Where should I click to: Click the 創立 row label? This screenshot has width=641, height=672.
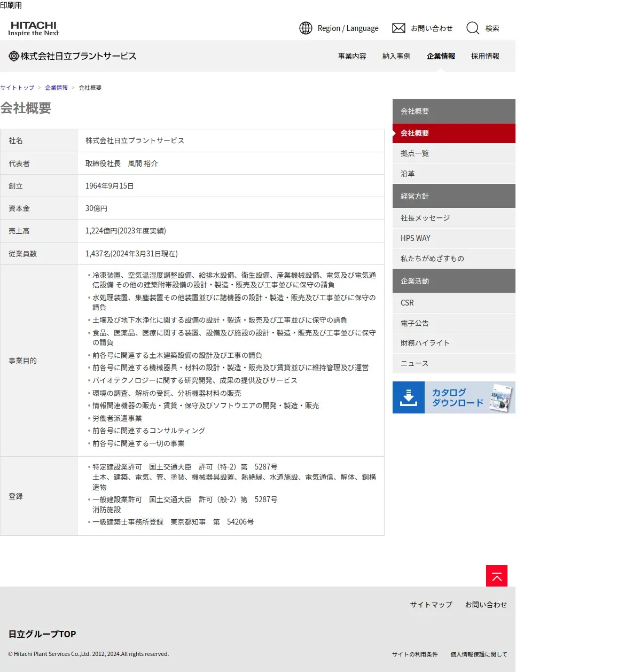pos(16,186)
